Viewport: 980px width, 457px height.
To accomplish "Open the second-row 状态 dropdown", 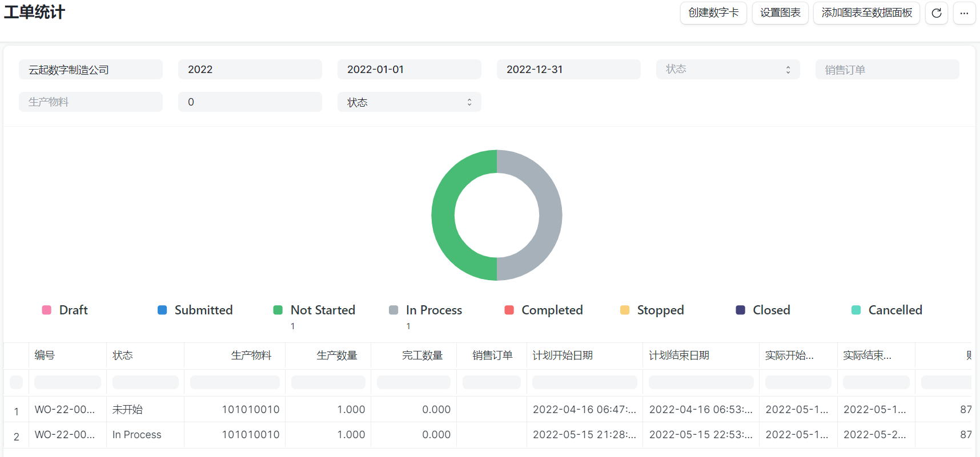I will click(x=409, y=102).
